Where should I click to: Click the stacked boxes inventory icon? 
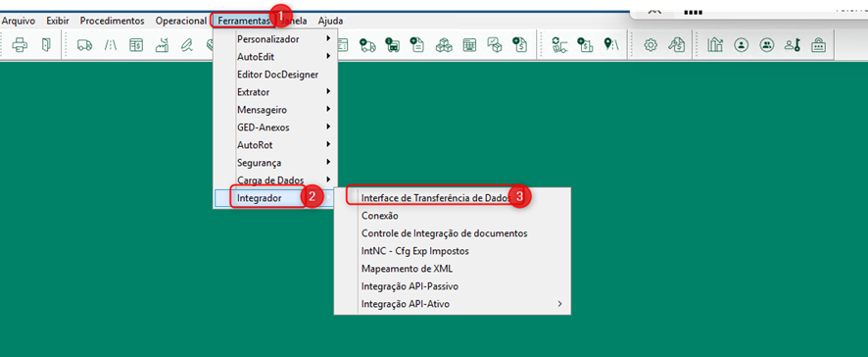(x=444, y=45)
